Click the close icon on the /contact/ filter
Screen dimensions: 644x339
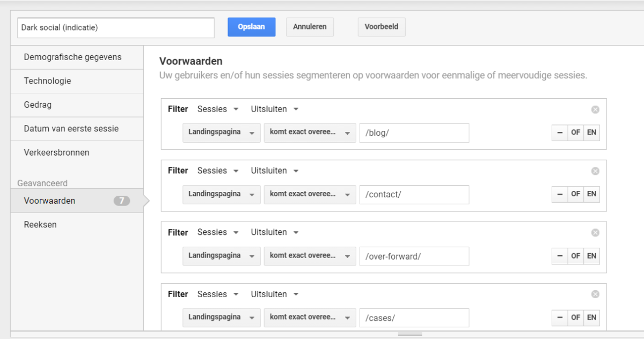pos(595,171)
